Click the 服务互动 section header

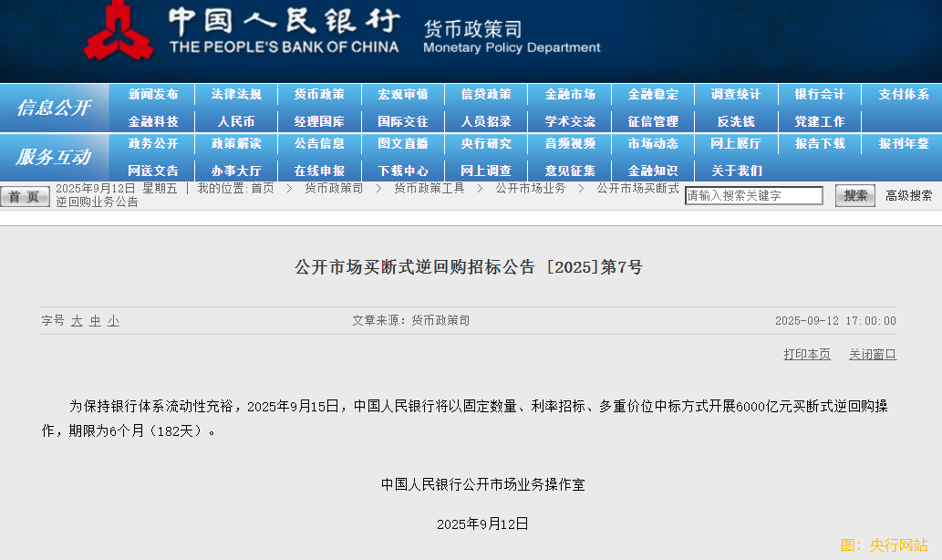coord(54,157)
